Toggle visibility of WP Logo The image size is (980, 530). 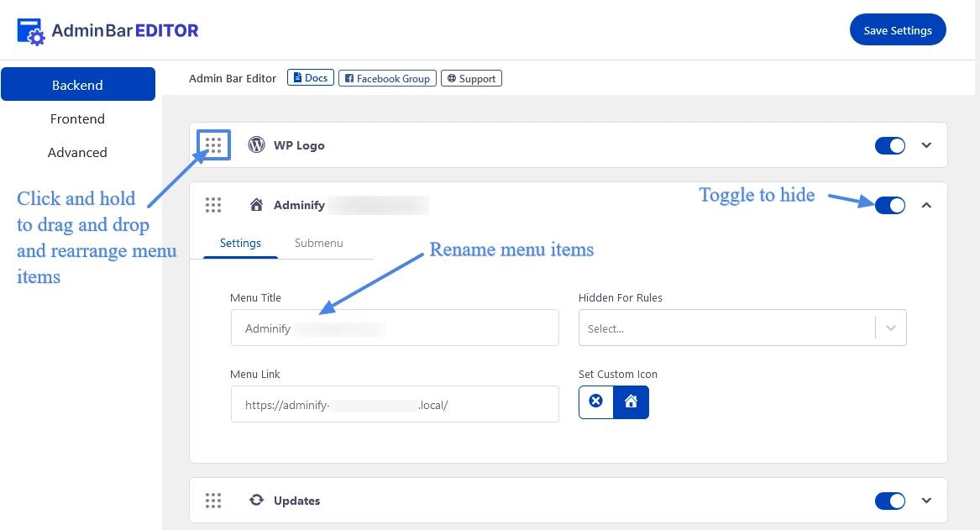889,144
